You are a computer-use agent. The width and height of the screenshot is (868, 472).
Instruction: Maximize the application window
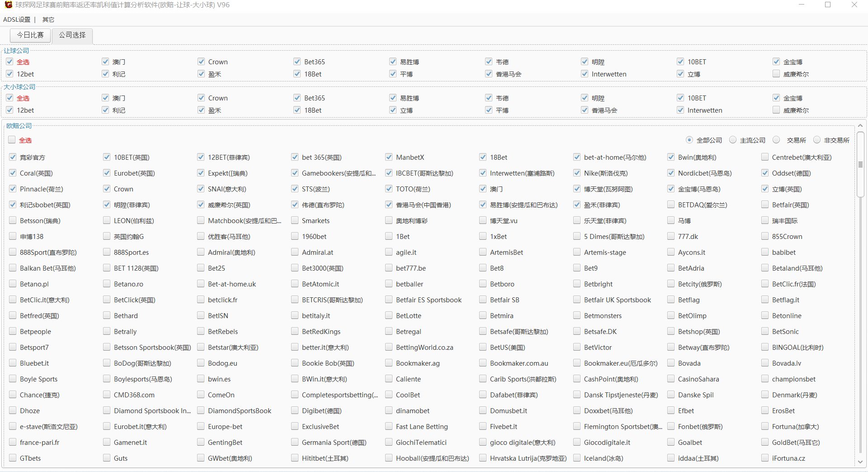pyautogui.click(x=828, y=5)
